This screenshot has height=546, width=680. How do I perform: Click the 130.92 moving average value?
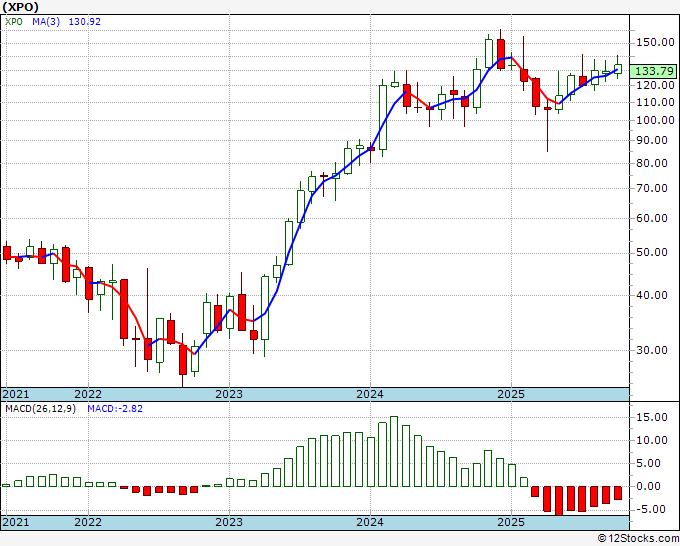[x=85, y=22]
